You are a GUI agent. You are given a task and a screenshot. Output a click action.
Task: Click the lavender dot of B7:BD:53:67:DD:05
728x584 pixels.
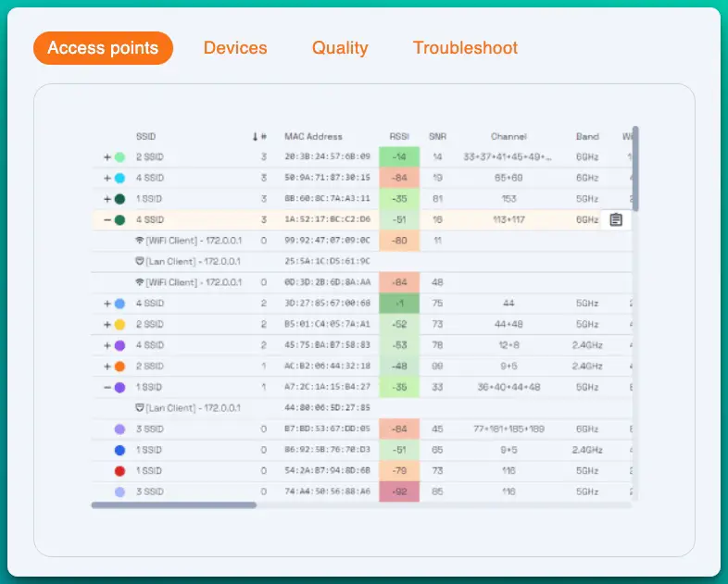119,429
